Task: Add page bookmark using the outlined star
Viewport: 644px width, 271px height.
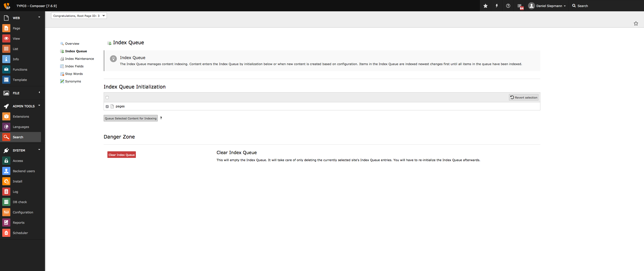Action: [636, 23]
